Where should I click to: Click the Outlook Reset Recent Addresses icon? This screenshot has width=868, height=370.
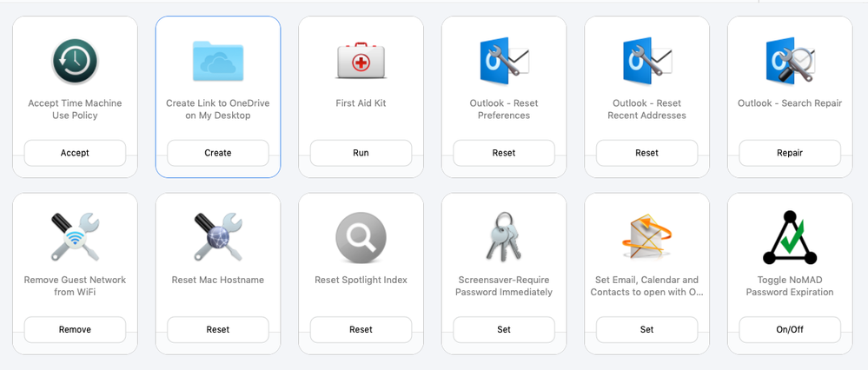pos(646,61)
